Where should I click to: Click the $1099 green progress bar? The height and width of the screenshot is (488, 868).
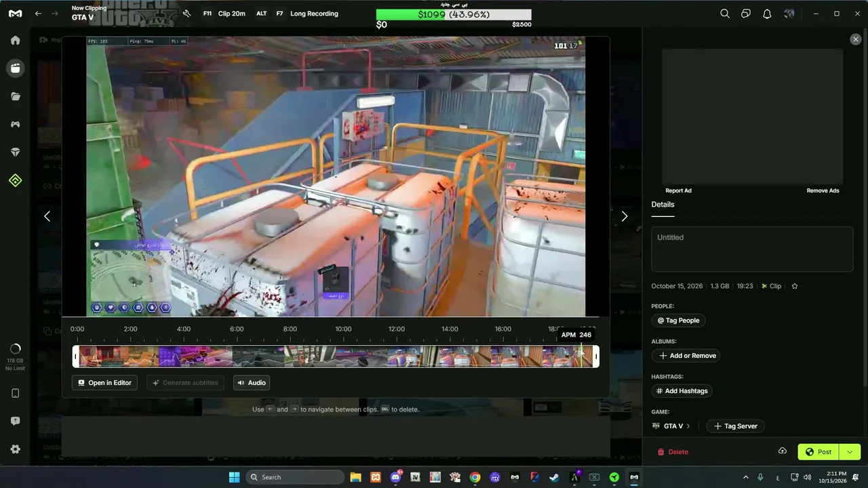(x=454, y=14)
